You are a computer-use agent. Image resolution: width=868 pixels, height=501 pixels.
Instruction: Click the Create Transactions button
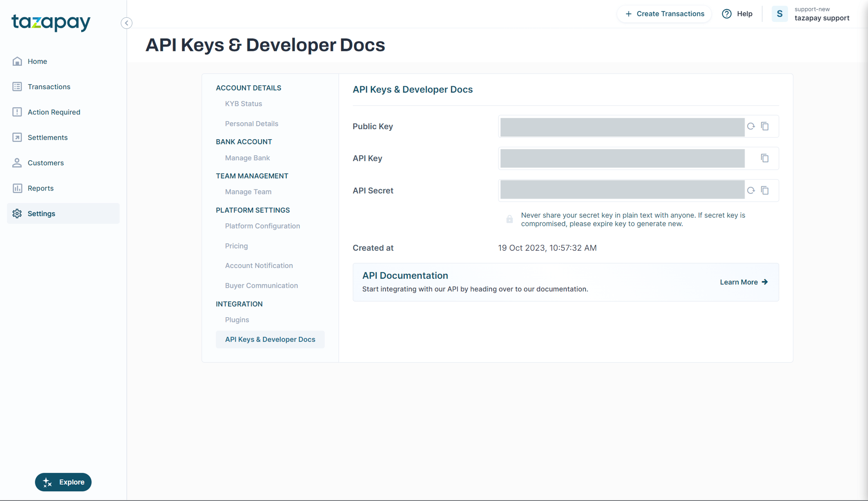(x=664, y=14)
